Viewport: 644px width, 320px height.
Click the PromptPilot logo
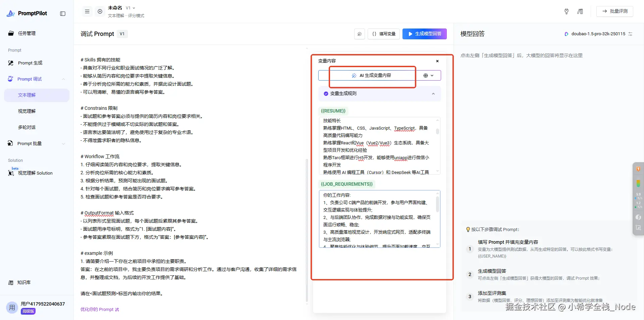pyautogui.click(x=27, y=13)
